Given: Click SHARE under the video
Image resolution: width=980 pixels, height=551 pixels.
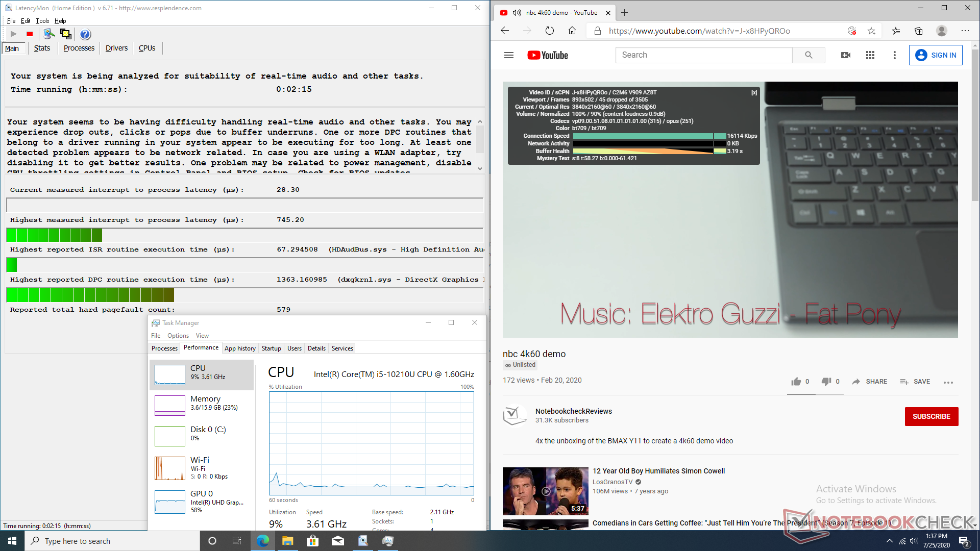Looking at the screenshot, I should point(870,382).
